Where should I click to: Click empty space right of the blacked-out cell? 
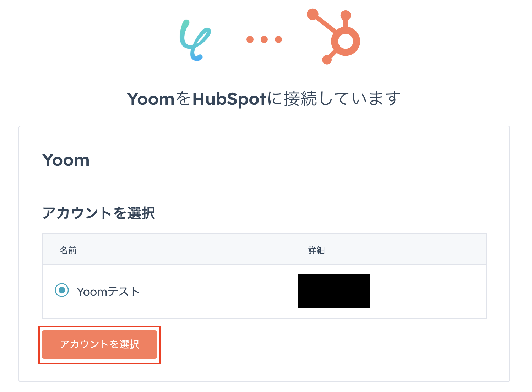click(426, 291)
